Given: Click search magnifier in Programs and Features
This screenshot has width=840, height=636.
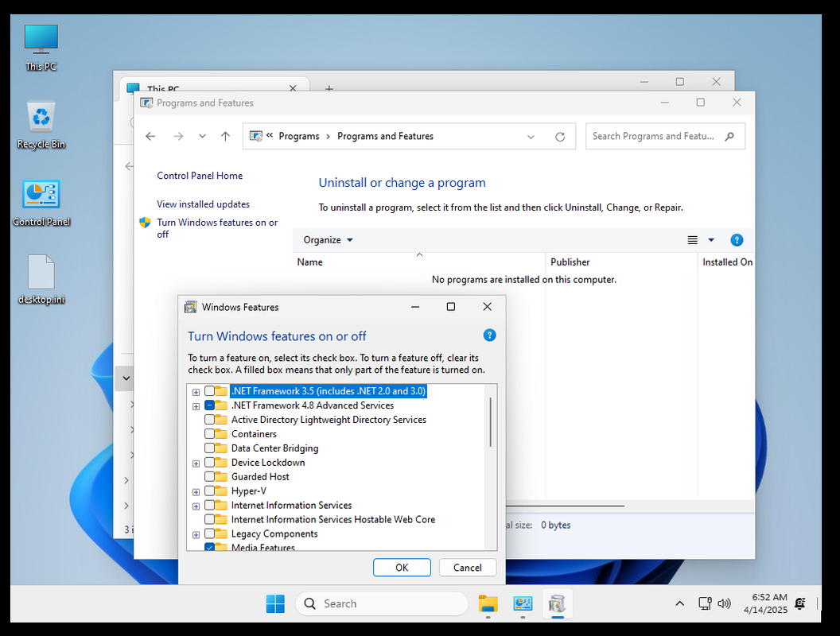Looking at the screenshot, I should [729, 137].
